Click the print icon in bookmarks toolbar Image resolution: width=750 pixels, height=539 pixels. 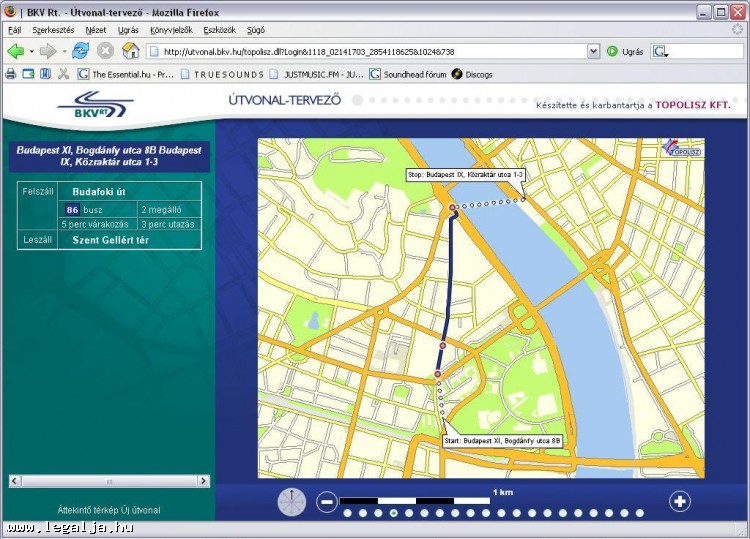click(x=11, y=74)
